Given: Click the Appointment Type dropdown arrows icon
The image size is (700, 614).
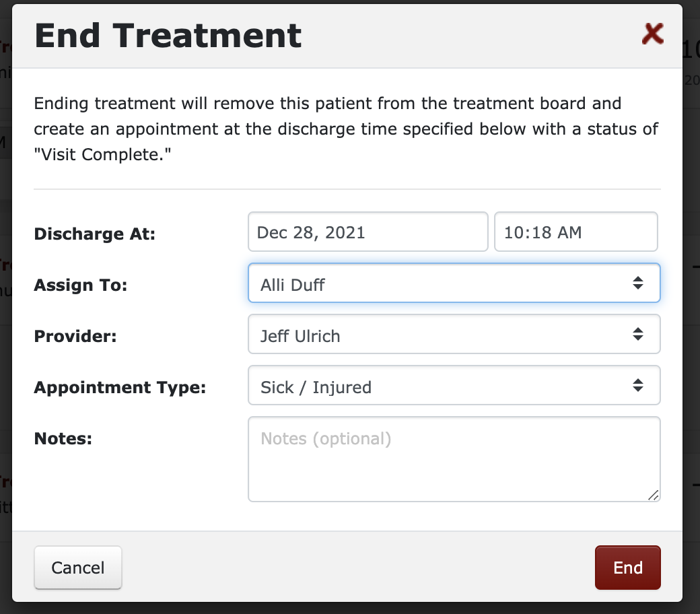Looking at the screenshot, I should click(638, 385).
